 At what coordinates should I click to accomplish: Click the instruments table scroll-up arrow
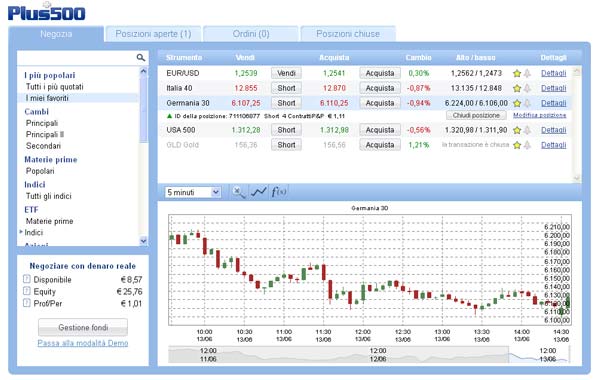pyautogui.click(x=576, y=72)
